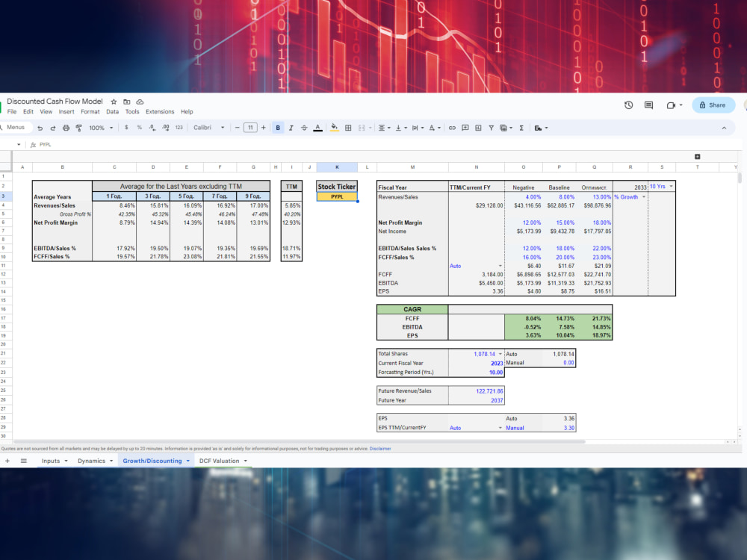Increase decimal places

165,128
